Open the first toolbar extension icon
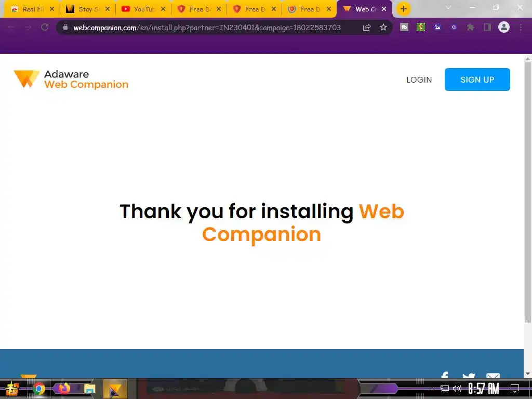 click(x=404, y=27)
